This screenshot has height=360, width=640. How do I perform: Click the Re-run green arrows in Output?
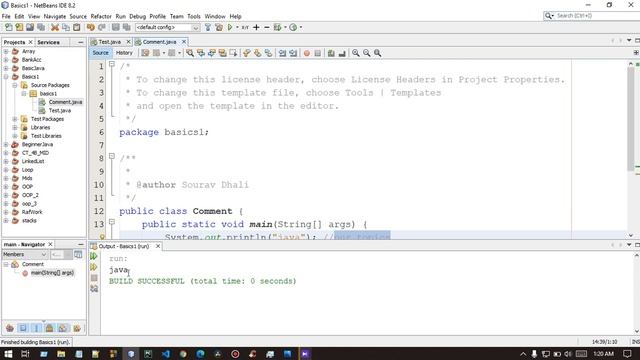click(94, 256)
